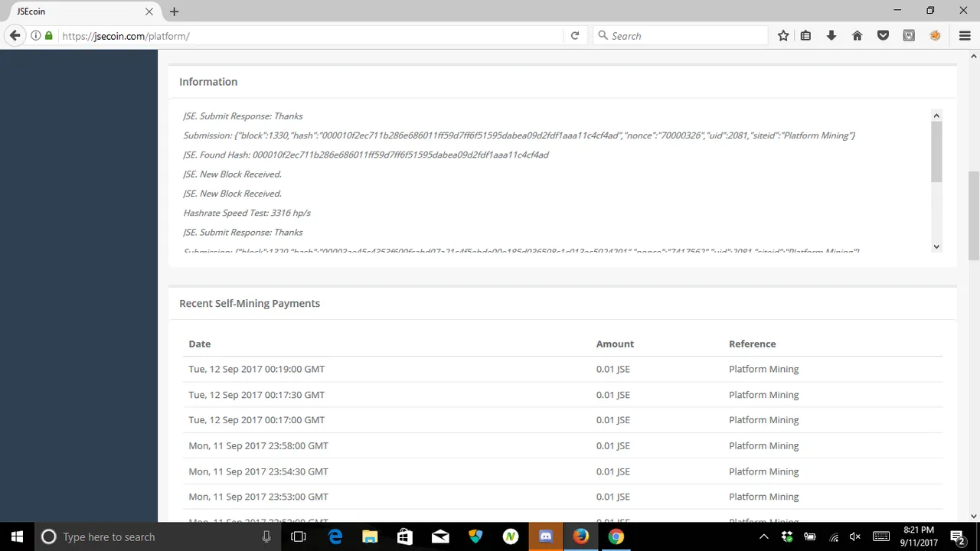The width and height of the screenshot is (980, 551).
Task: Open Dropbox tray icon
Action: coord(786,536)
